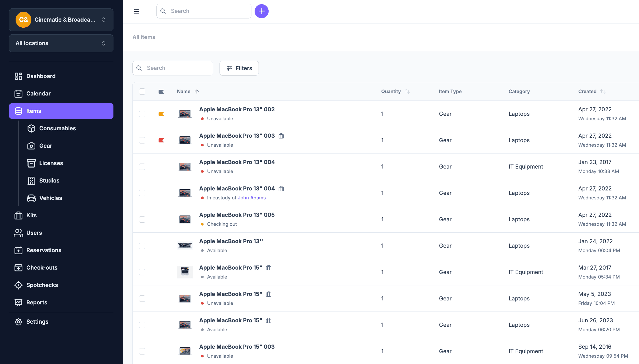
Task: Sort items by Quantity arrows
Action: [x=407, y=92]
